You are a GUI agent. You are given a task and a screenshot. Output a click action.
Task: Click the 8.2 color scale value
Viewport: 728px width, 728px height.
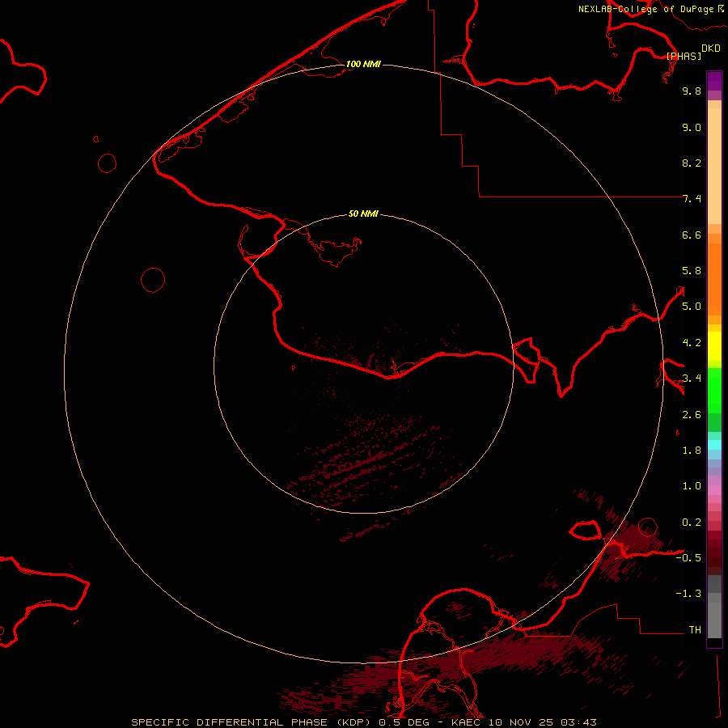tap(692, 163)
